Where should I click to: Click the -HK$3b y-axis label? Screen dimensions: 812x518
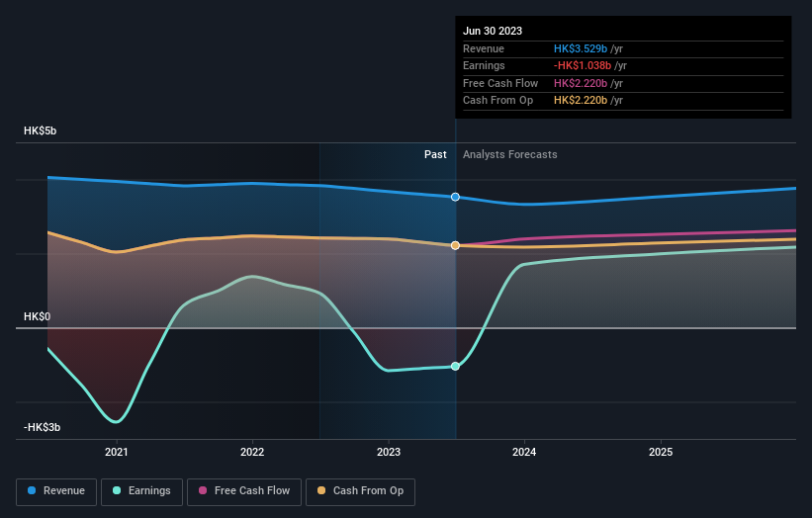42,427
